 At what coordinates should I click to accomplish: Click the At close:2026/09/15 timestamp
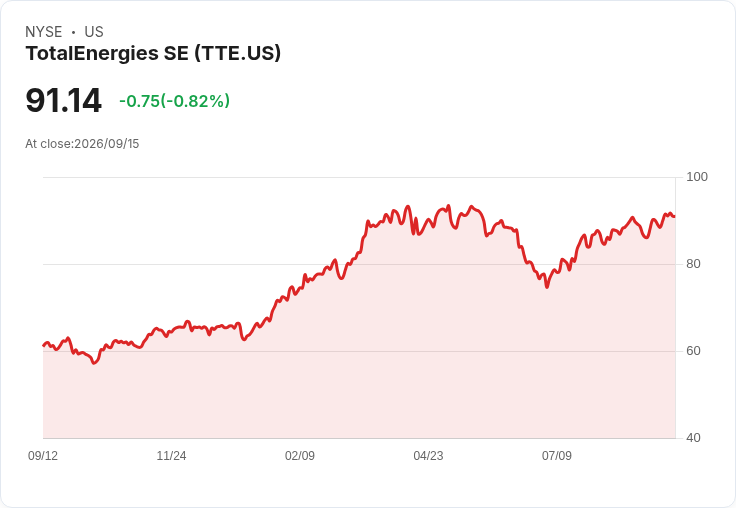82,144
